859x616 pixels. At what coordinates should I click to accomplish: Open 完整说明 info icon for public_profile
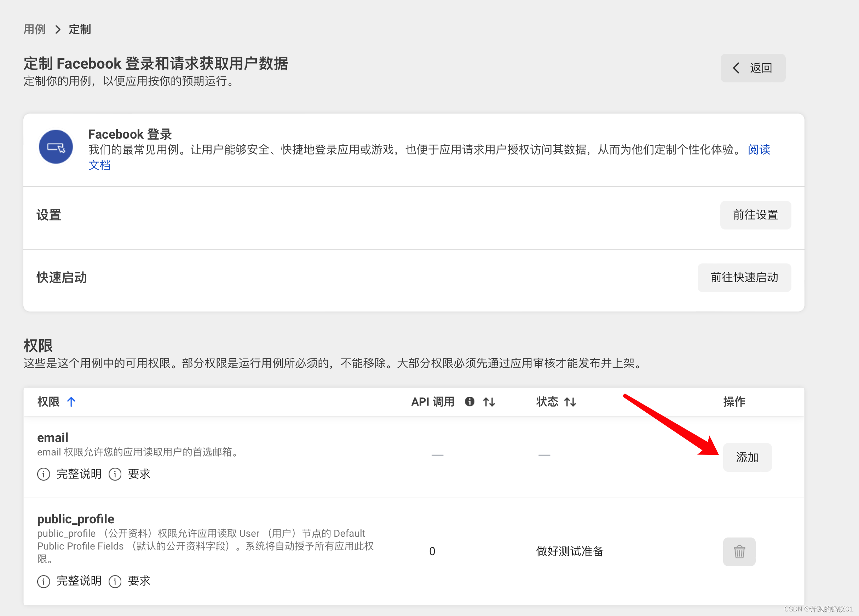(44, 581)
